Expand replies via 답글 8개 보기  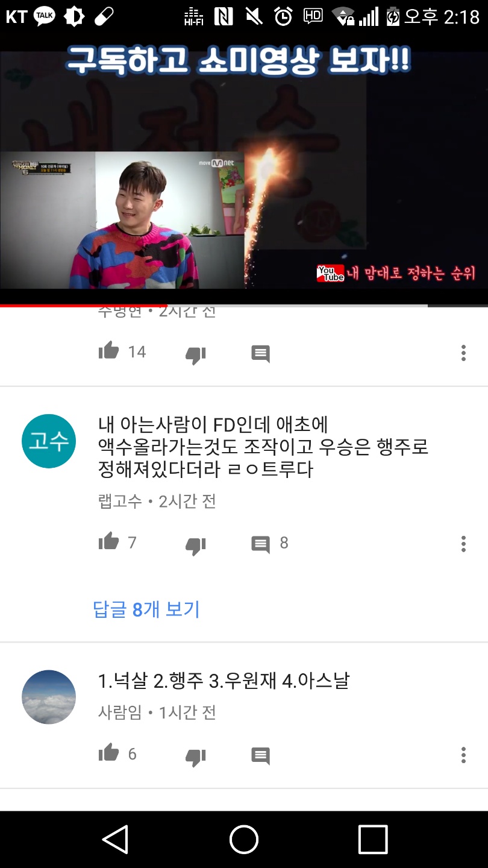pyautogui.click(x=146, y=609)
